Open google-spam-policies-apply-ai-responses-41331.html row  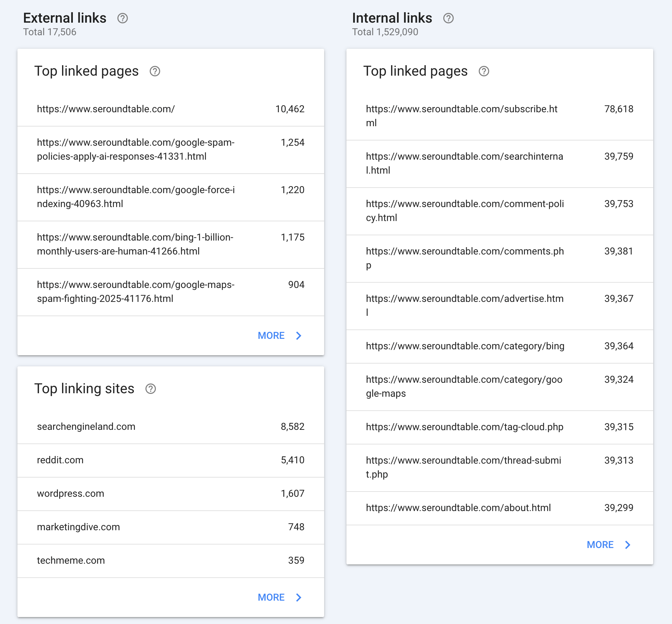171,150
